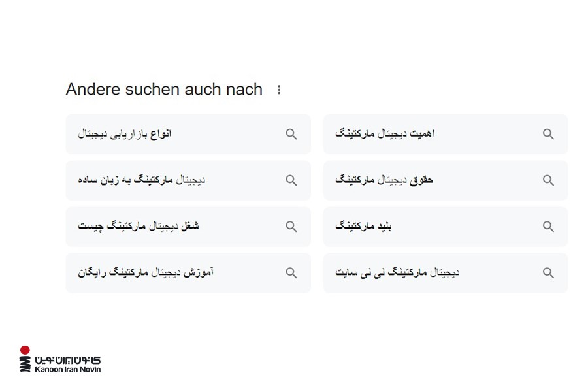Choose دیجیتال مارکتینگ نی نی سایت search
588x392 pixels.
click(x=397, y=273)
